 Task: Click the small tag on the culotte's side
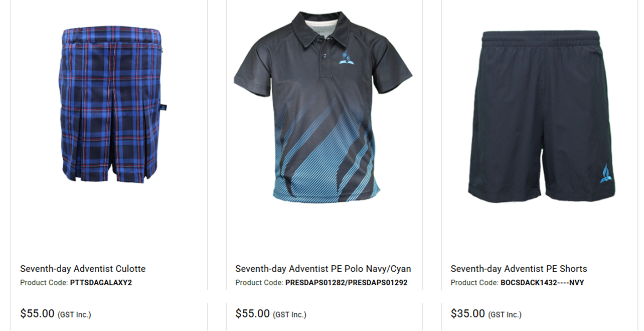click(164, 107)
